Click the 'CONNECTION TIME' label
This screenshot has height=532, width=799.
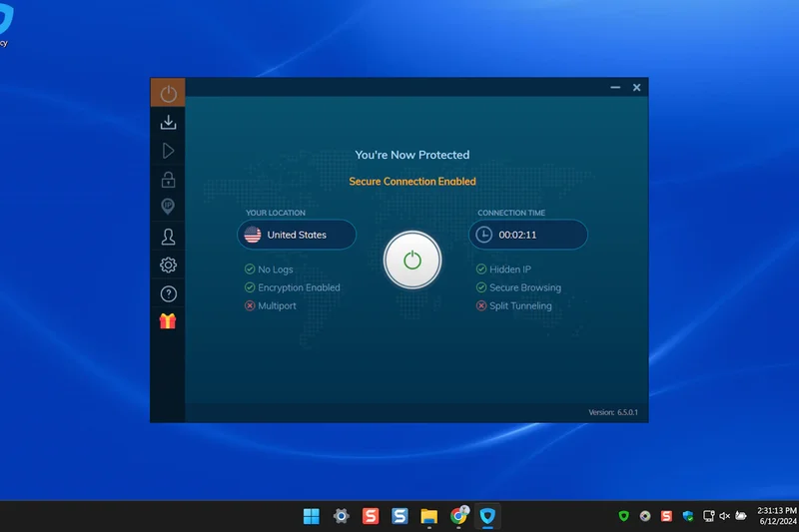click(x=511, y=213)
